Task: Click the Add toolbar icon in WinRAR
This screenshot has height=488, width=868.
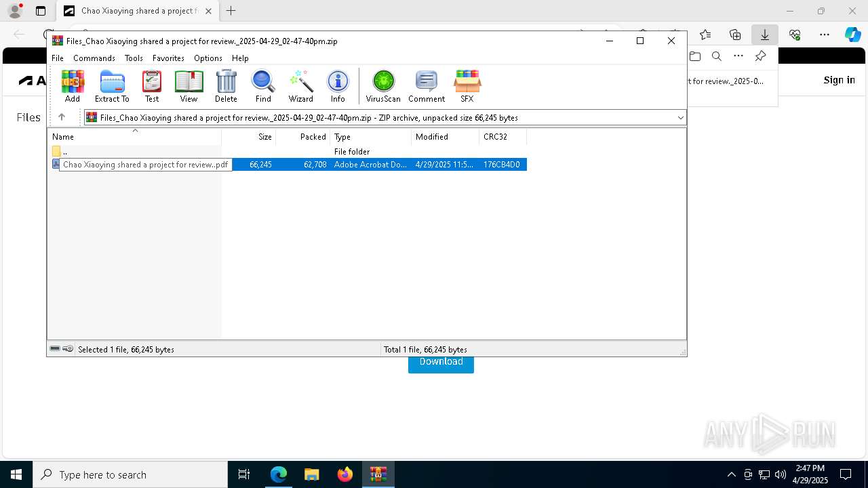Action: click(x=73, y=86)
